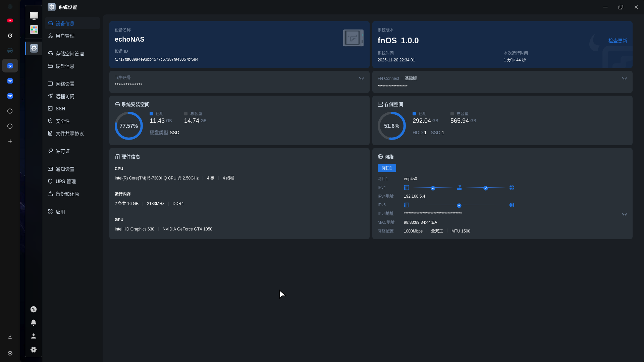Open the user profile icon in dock
The width and height of the screenshot is (644, 362).
34,336
